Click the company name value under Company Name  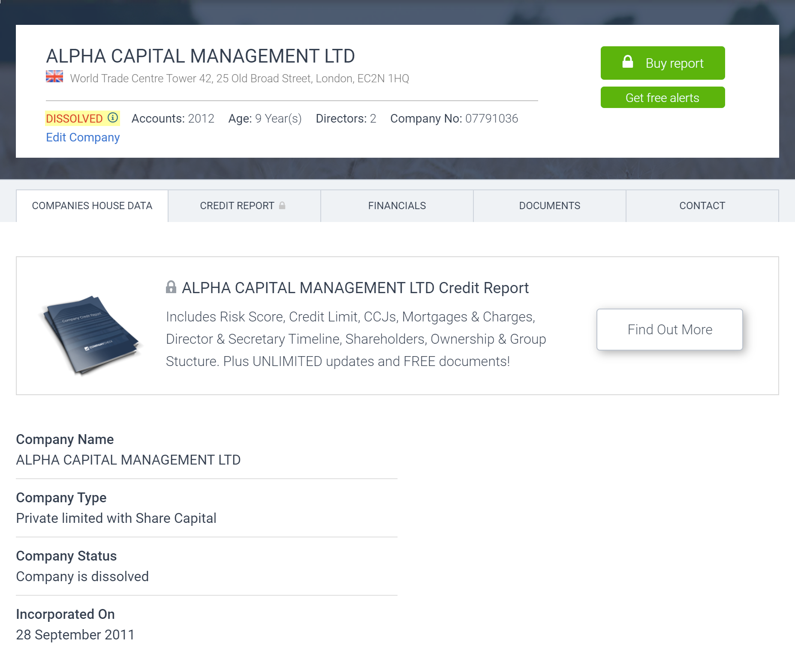(x=128, y=460)
